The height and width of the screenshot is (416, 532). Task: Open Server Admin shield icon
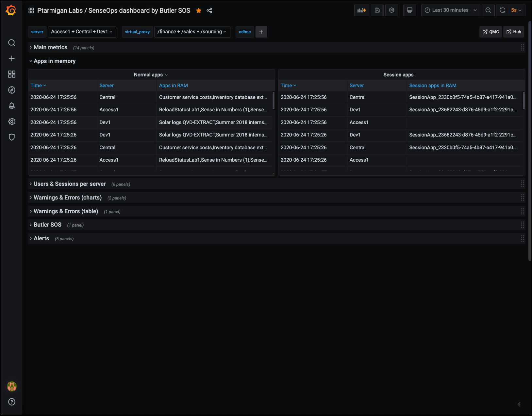12,137
